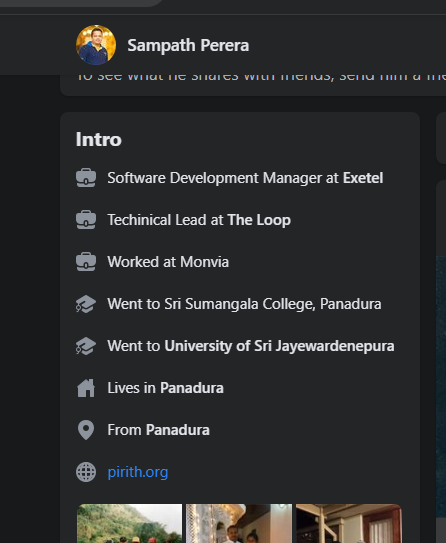Open Panadura link in From row
446x543 pixels.
[178, 430]
